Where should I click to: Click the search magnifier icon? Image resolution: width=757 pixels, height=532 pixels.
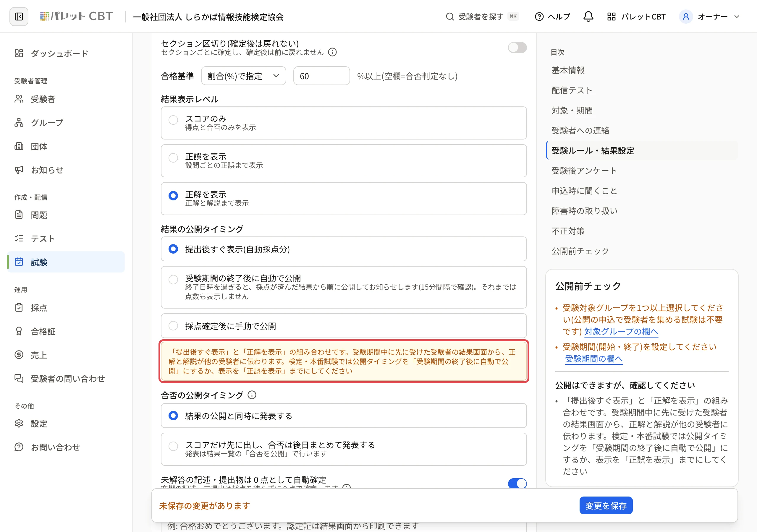pyautogui.click(x=450, y=17)
